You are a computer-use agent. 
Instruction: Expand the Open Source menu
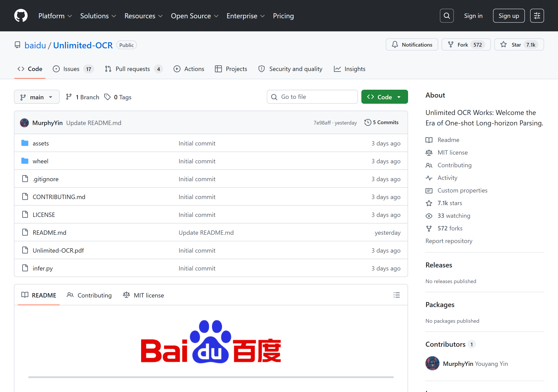(x=194, y=16)
